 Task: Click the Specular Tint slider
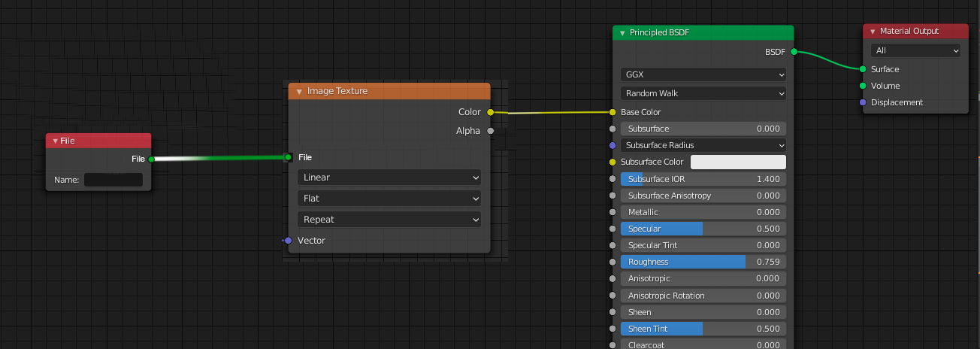(703, 245)
